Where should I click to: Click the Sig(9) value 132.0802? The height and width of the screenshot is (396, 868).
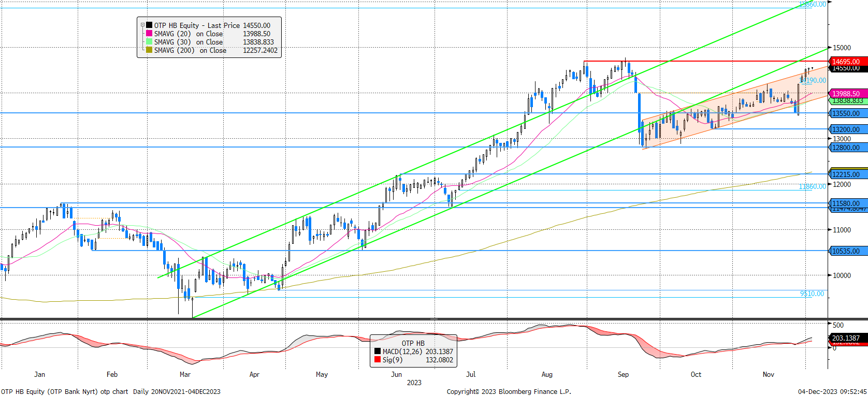coord(439,360)
